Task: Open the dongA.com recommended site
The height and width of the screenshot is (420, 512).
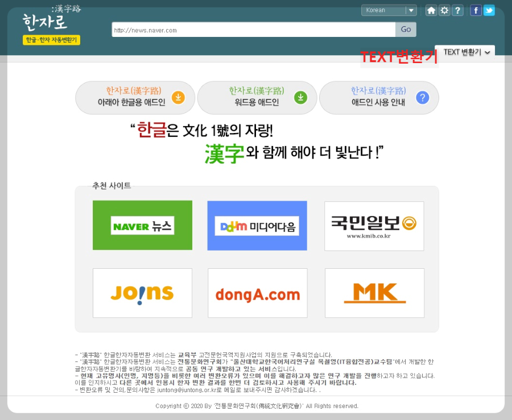Action: pyautogui.click(x=257, y=293)
